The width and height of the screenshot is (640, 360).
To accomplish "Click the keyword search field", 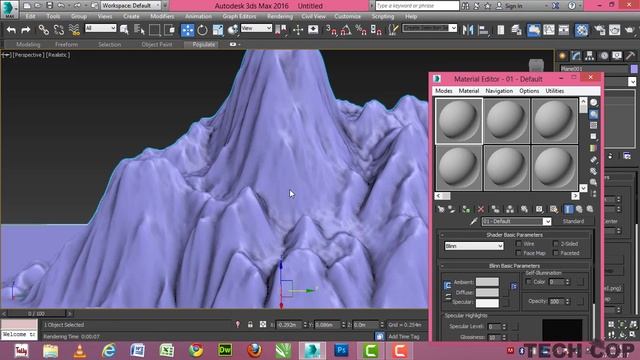I will (417, 6).
